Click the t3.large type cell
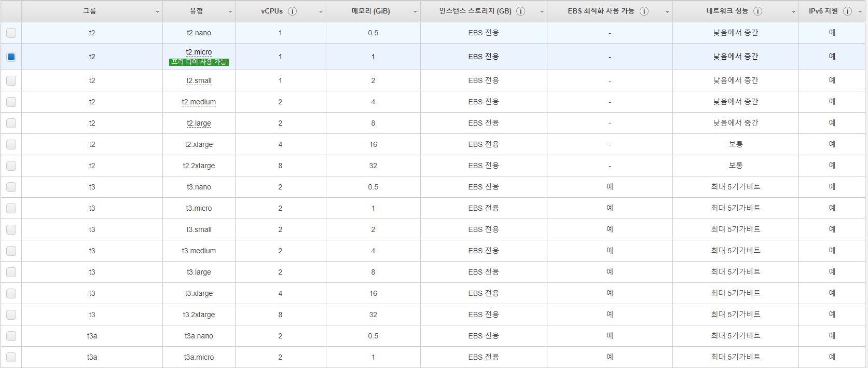Image resolution: width=868 pixels, height=368 pixels. (x=199, y=272)
